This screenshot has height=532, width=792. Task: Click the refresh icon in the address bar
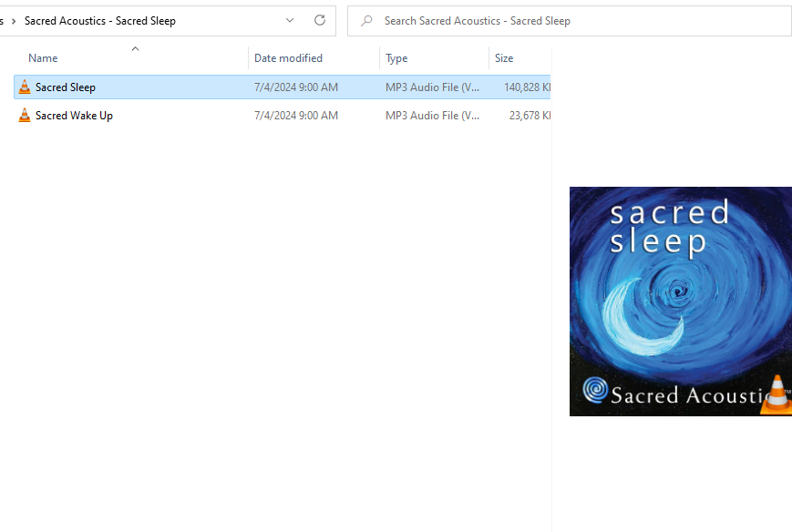click(x=320, y=20)
